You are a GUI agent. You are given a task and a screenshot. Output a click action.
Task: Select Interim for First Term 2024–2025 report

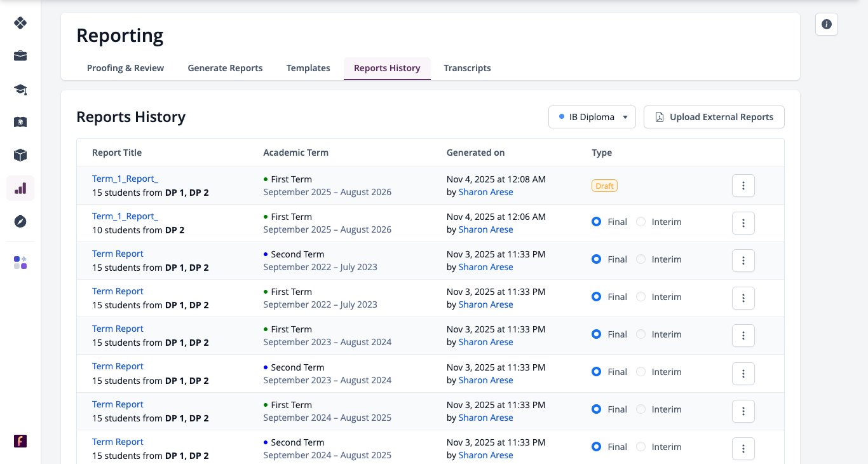[641, 409]
